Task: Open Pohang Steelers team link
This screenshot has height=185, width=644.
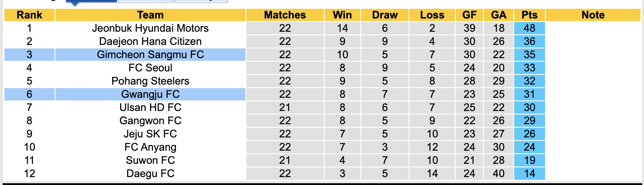Action: 150,81
